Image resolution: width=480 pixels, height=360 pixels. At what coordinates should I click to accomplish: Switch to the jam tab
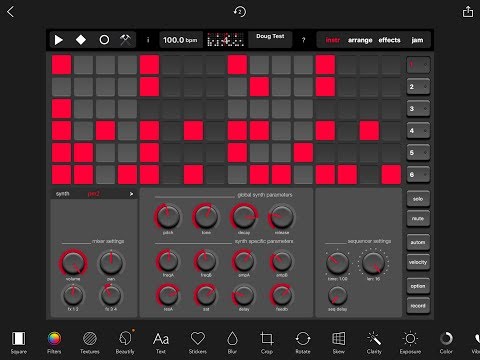pos(417,40)
